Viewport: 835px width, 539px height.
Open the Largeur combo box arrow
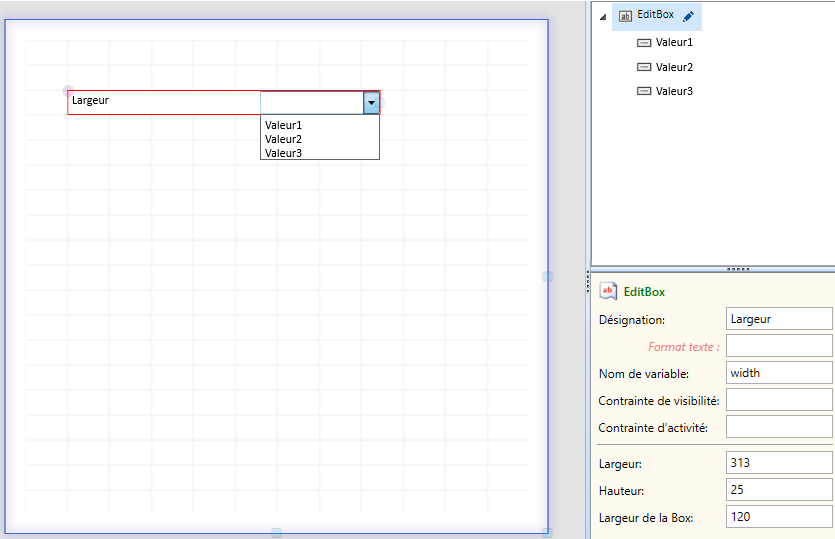[x=371, y=103]
